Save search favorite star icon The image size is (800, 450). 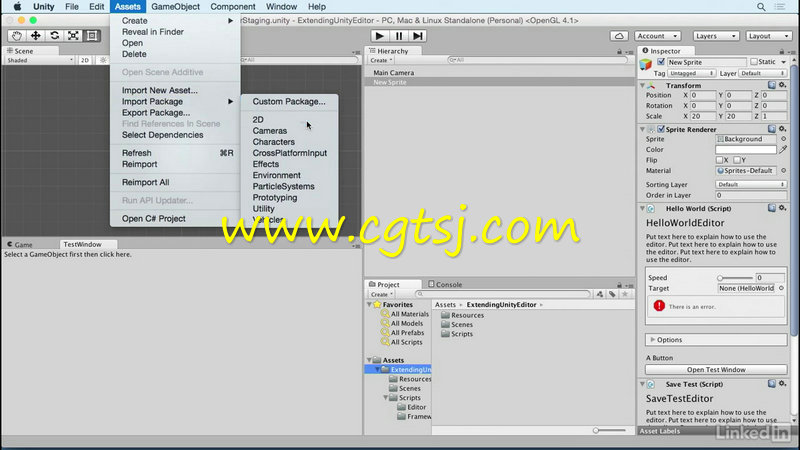pyautogui.click(x=625, y=294)
